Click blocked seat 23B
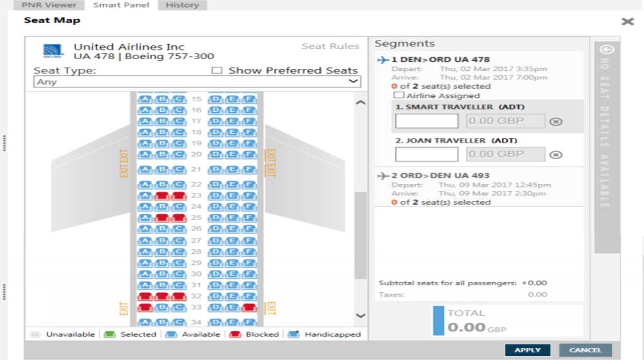The image size is (644, 360). pyautogui.click(x=162, y=196)
